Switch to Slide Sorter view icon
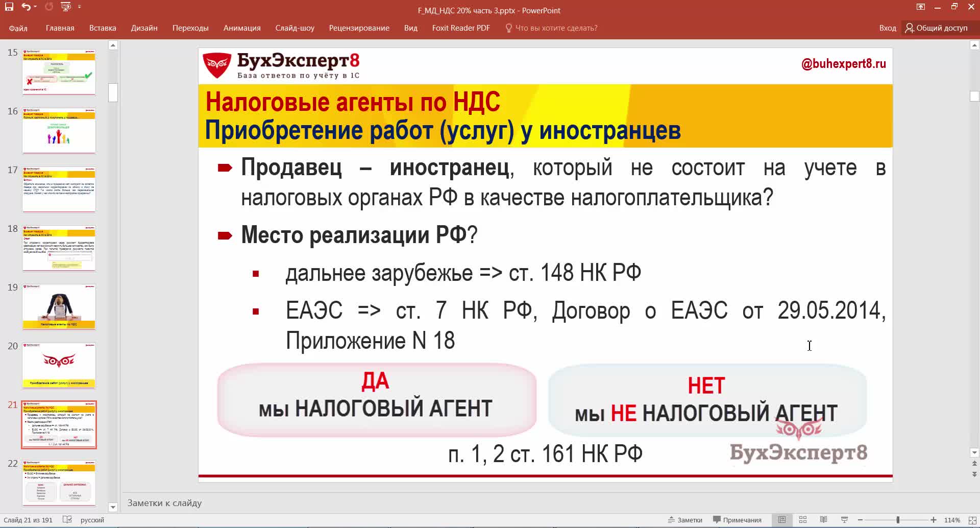Screen dimensions: 980x528 (802, 520)
